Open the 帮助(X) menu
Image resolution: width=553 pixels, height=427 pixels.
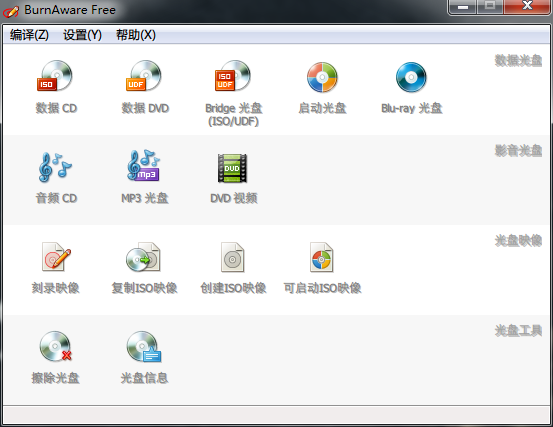(x=136, y=35)
